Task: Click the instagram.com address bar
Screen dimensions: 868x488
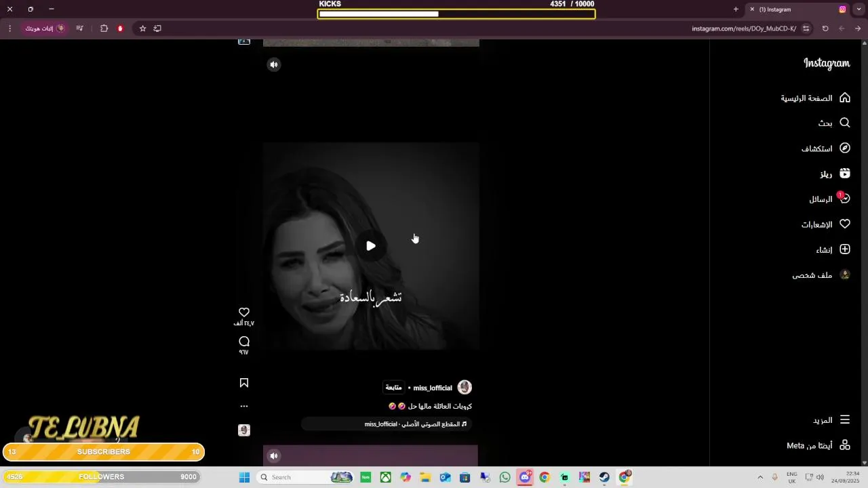Action: (744, 28)
